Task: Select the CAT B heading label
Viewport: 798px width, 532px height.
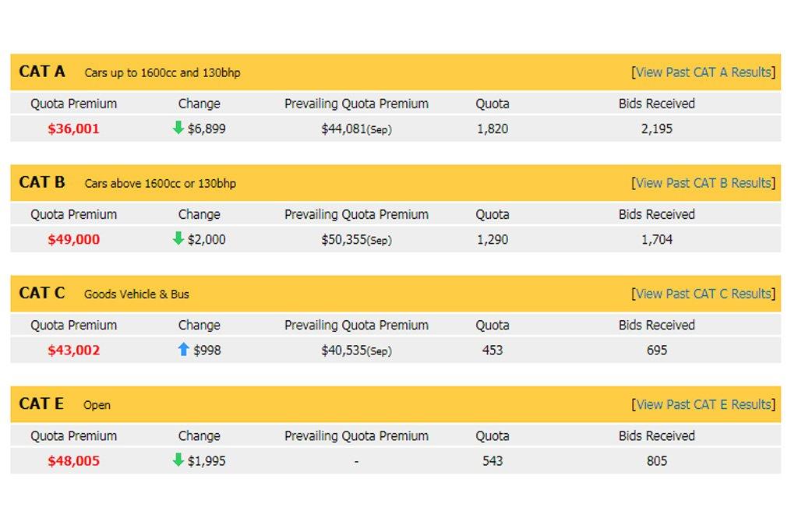Action: 42,182
